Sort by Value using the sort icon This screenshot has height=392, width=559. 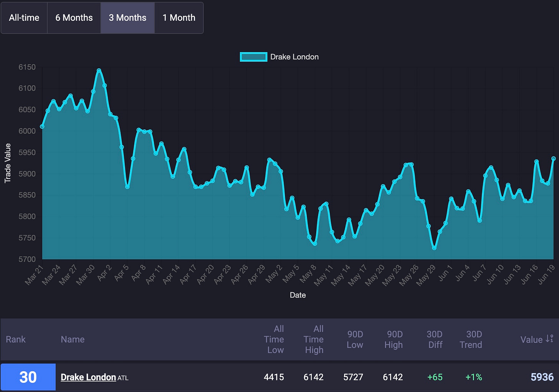point(550,339)
